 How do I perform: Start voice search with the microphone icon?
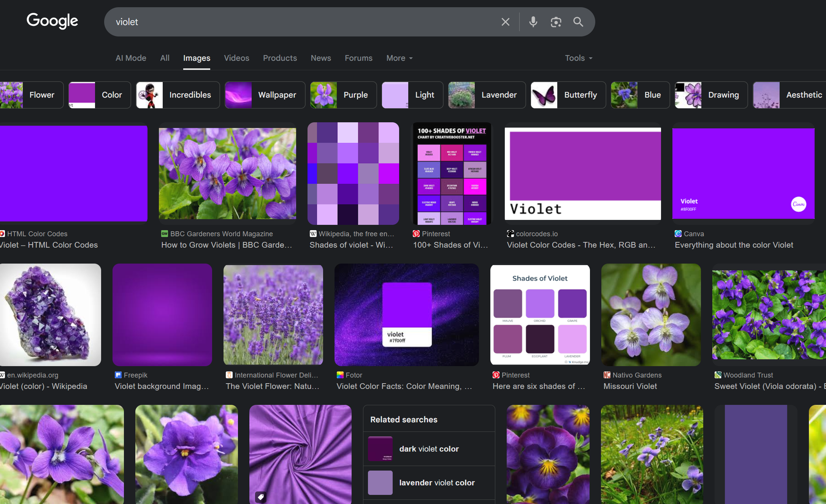coord(533,22)
